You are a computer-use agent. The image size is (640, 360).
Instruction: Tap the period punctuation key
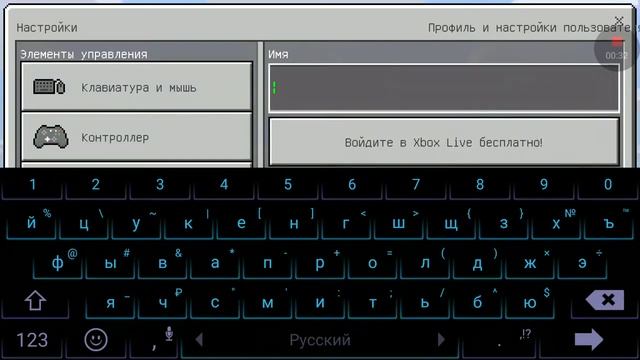click(500, 340)
